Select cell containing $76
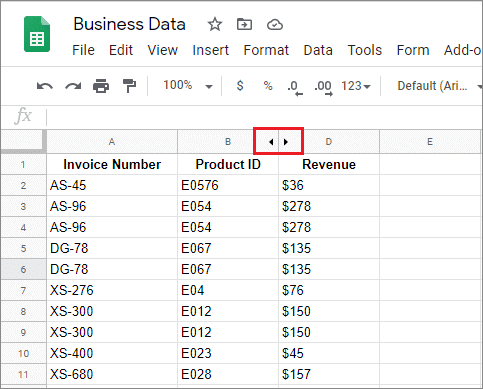This screenshot has width=483, height=389. 329,290
